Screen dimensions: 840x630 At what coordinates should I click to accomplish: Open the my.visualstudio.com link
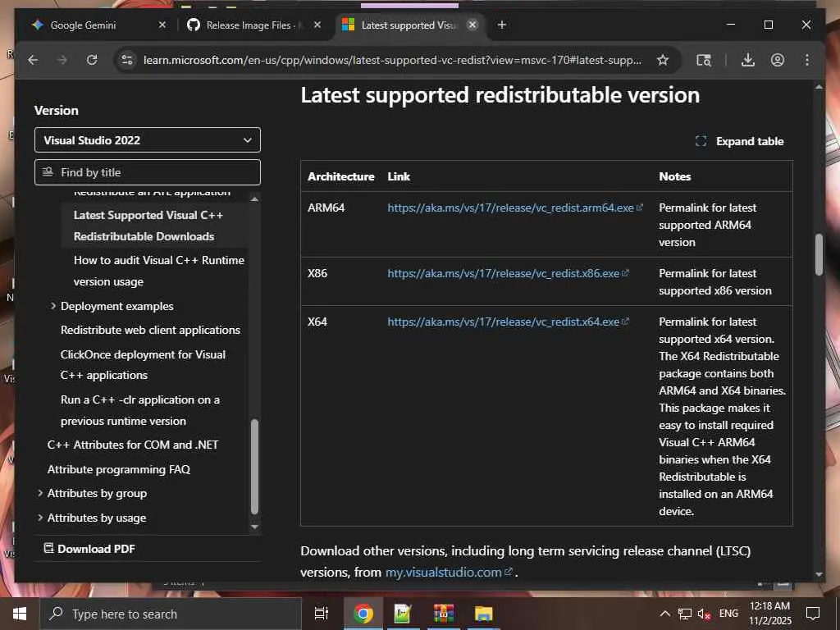(444, 572)
